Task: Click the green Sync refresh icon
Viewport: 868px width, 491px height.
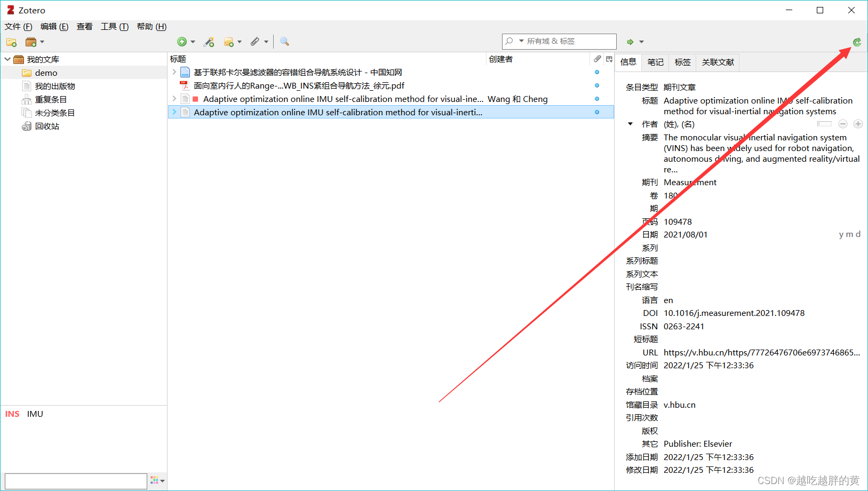Action: coord(857,42)
